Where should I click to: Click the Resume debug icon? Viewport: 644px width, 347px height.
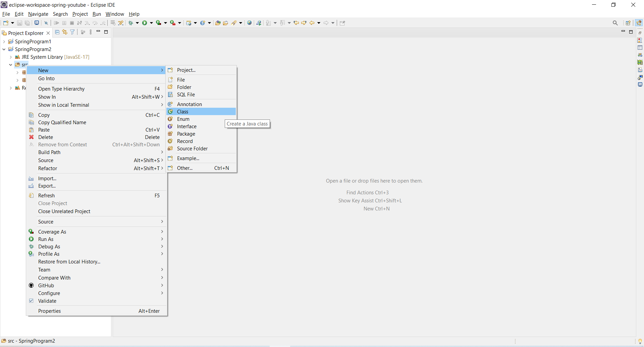coord(56,23)
